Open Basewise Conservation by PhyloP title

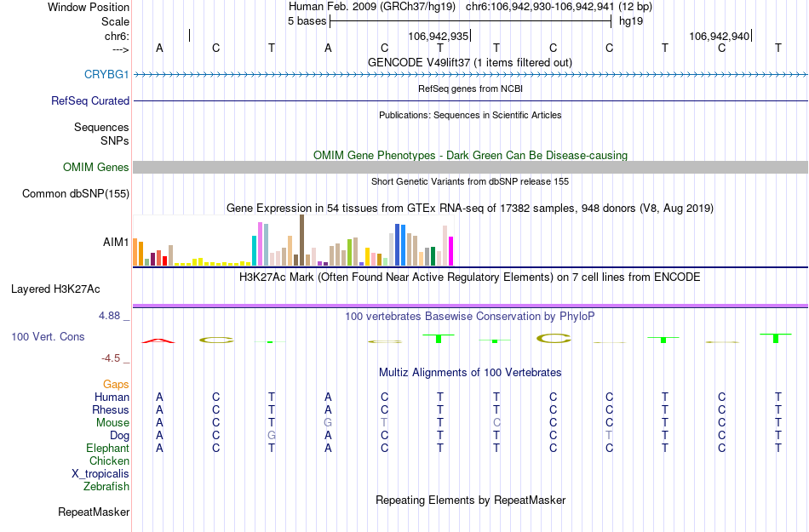point(469,316)
